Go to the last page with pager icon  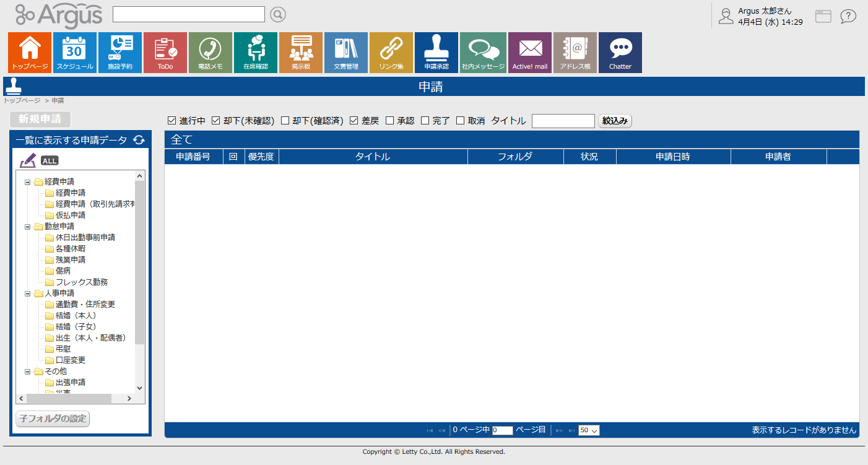coord(572,430)
